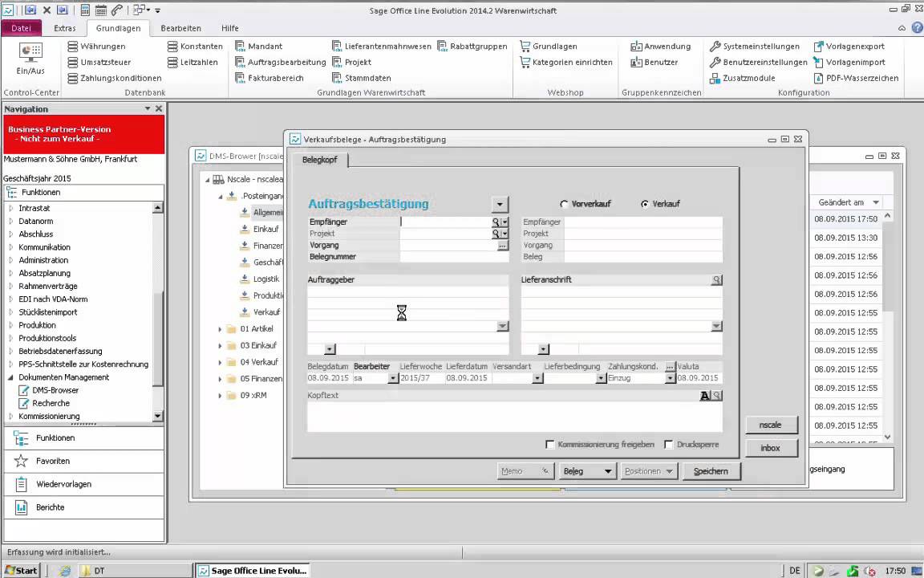
Task: Enable Kommissionierung freigeben checkbox
Action: coord(550,445)
